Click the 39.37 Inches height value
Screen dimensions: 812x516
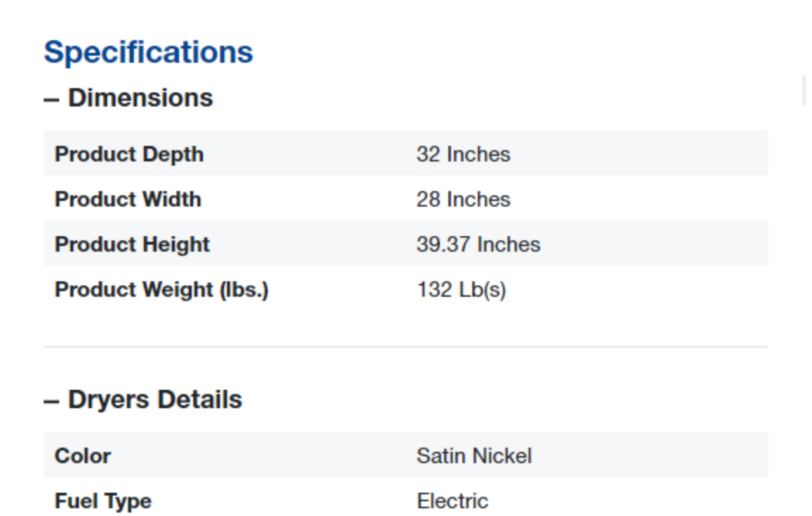point(478,244)
